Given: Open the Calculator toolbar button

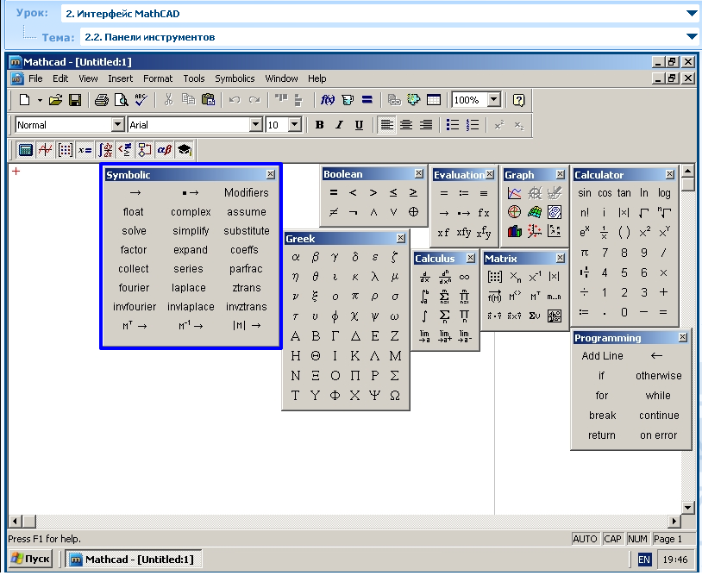Looking at the screenshot, I should click(x=25, y=150).
